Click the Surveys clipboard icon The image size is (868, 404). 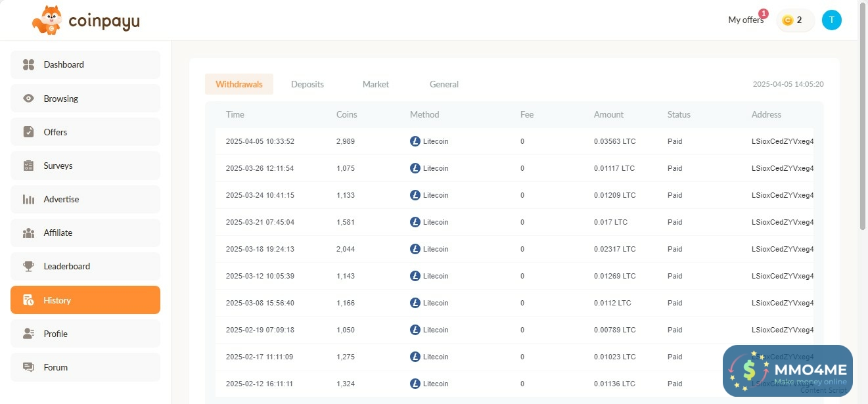coord(28,166)
